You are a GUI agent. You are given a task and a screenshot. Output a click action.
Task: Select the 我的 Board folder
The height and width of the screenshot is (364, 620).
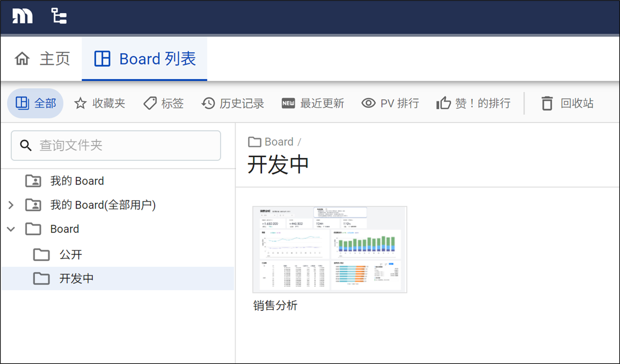(x=77, y=181)
